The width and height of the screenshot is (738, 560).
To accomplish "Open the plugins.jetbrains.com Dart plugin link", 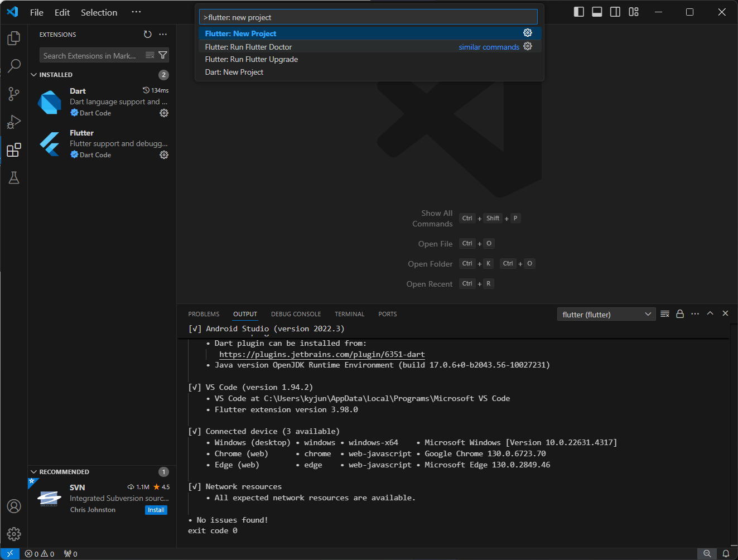I will (322, 354).
